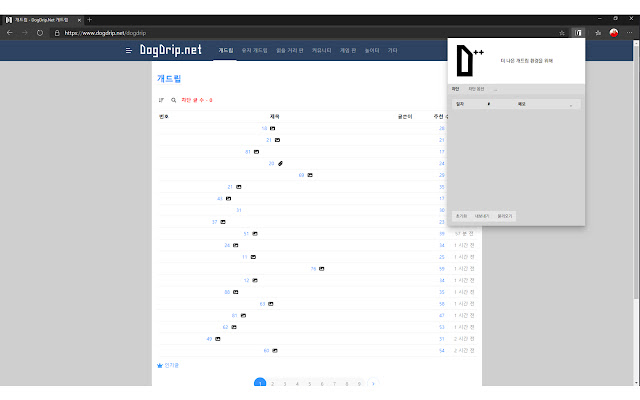Click the 초기화 button in popup

(461, 216)
